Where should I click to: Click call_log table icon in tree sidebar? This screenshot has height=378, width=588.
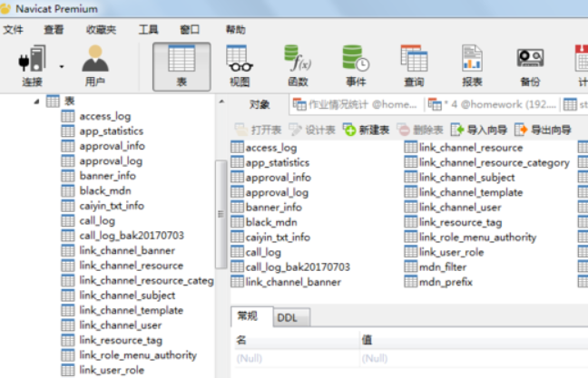67,220
